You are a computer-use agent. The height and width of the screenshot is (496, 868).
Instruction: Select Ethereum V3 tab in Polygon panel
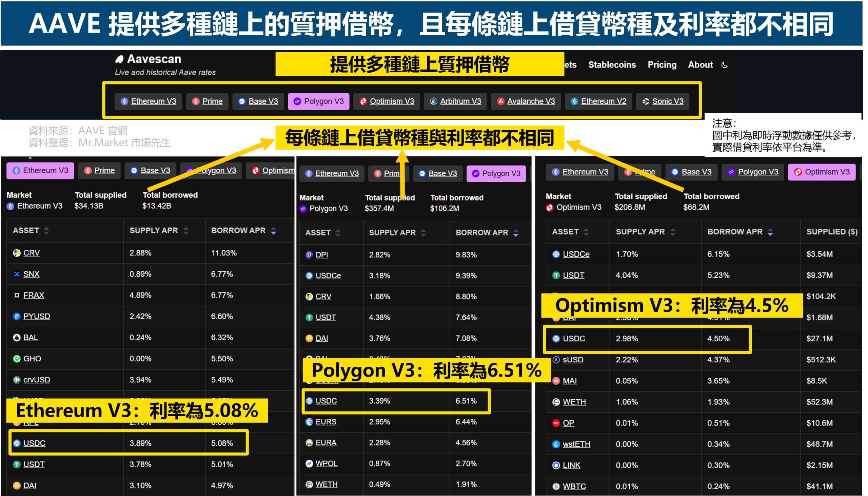coord(332,173)
